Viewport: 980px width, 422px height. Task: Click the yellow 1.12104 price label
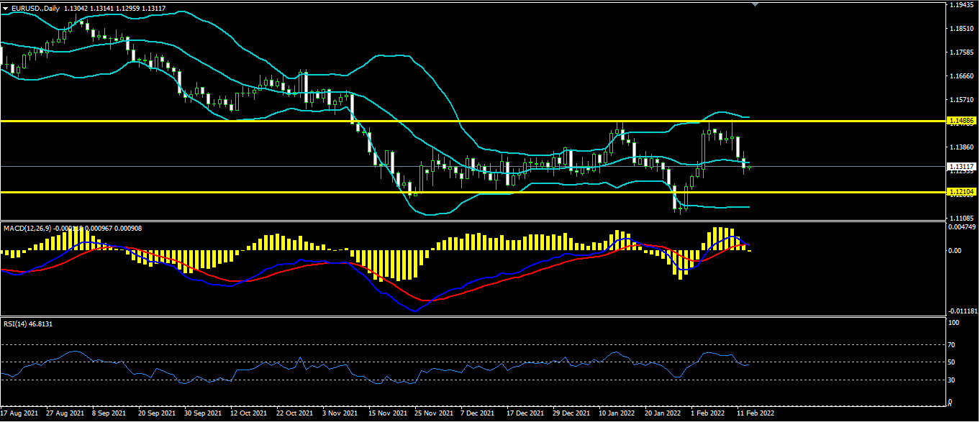click(x=961, y=192)
